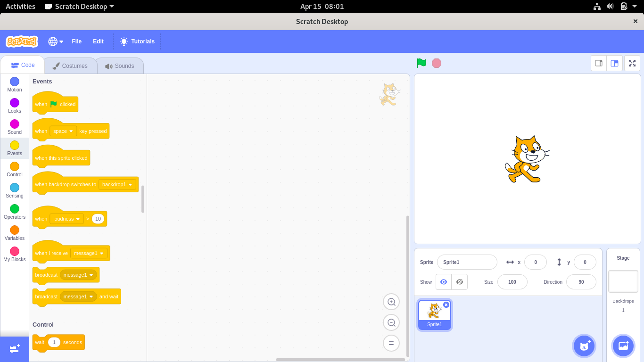Viewport: 644px width, 362px height.
Task: Switch to the Costumes tab
Action: [70, 66]
